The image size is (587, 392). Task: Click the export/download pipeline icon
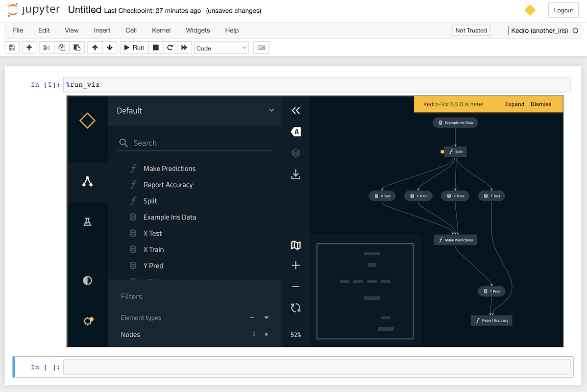coord(295,174)
